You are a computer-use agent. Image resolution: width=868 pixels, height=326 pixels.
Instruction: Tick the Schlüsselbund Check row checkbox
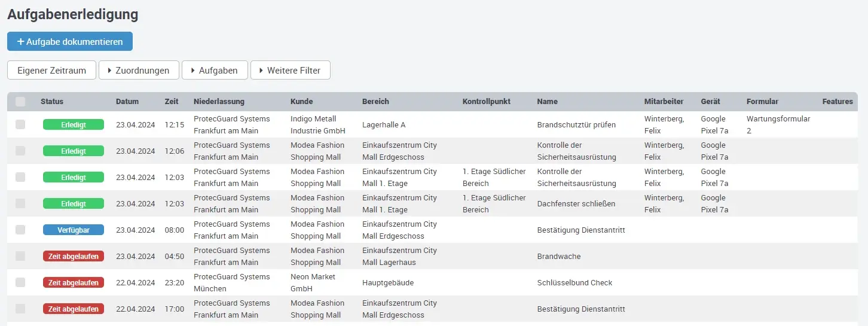point(21,282)
